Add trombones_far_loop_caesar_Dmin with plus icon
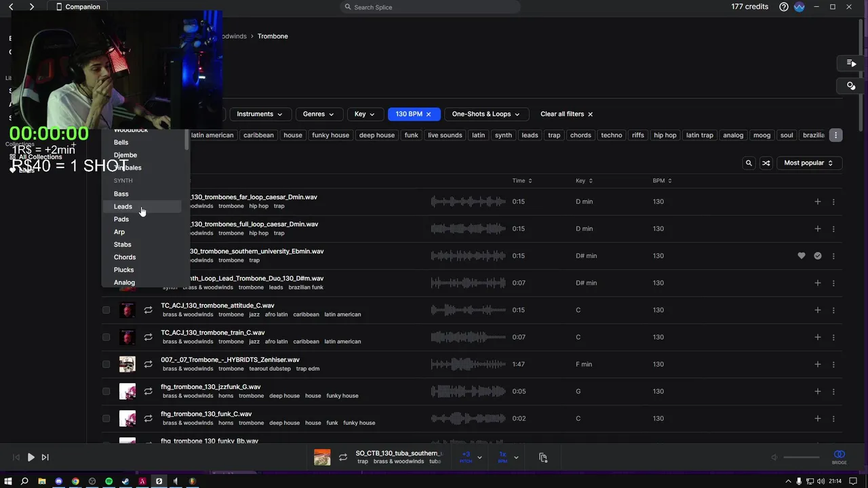The width and height of the screenshot is (868, 488). [x=817, y=201]
